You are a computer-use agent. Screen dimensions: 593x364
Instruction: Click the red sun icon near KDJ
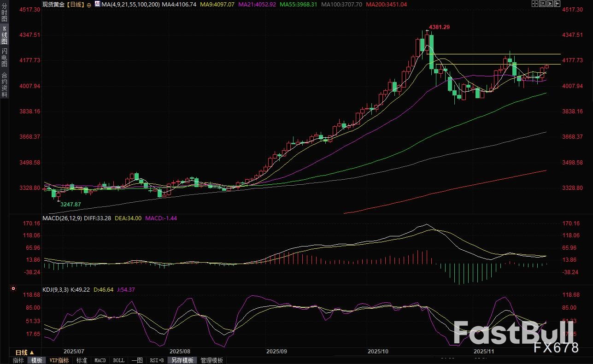point(13,289)
